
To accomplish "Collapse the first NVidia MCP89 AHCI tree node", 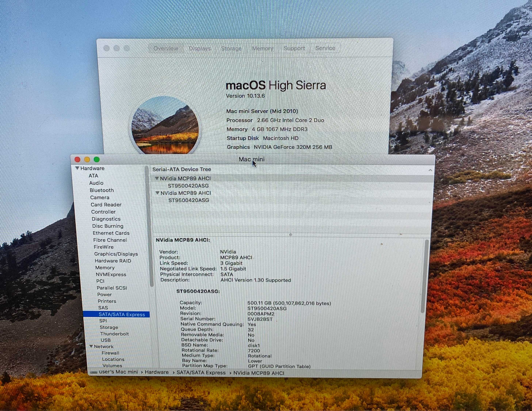I will (x=157, y=178).
